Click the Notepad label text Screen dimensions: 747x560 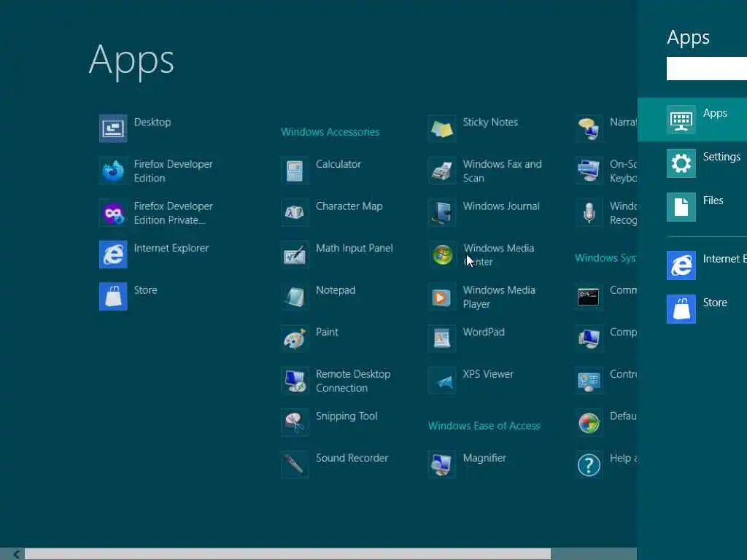coord(336,290)
